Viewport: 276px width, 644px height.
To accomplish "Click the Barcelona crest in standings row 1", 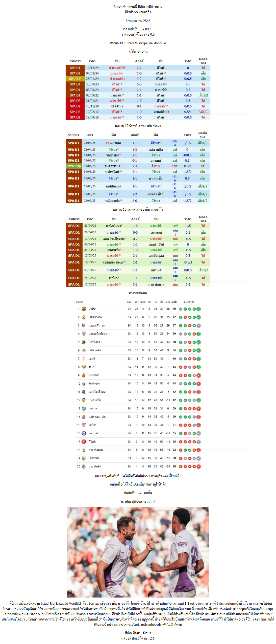I will click(84, 309).
